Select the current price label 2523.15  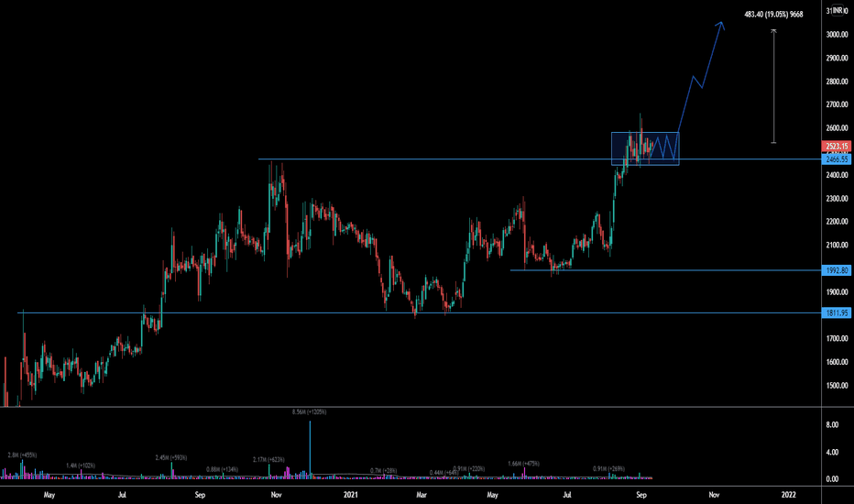[x=836, y=146]
